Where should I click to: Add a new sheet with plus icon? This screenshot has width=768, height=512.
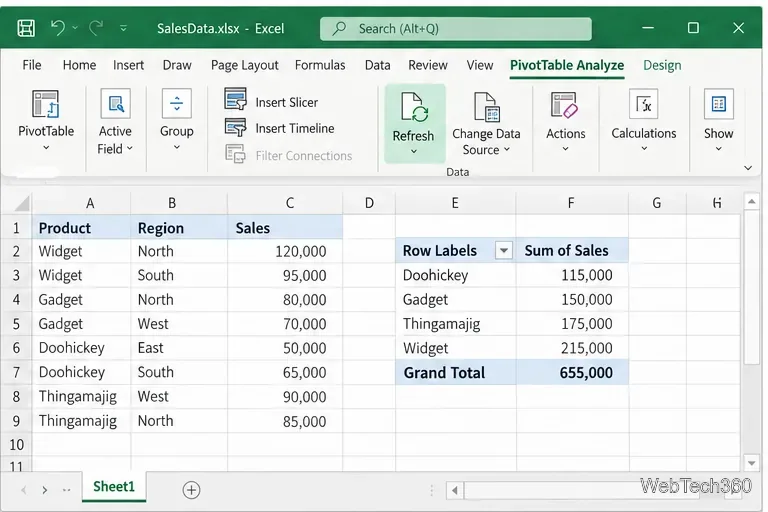click(191, 490)
